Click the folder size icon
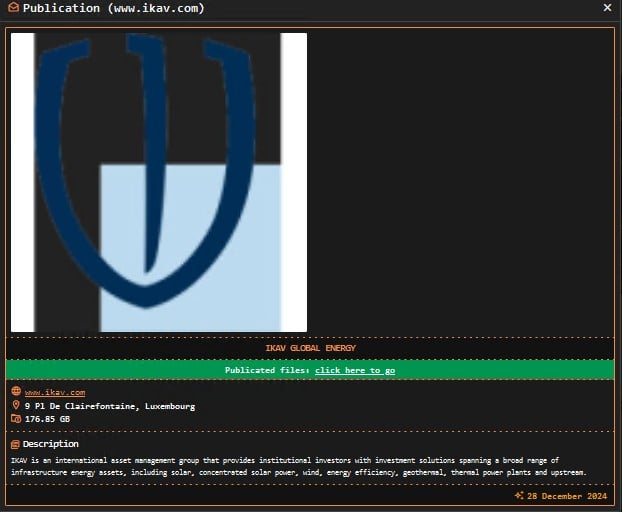The width and height of the screenshot is (622, 512). [x=16, y=418]
